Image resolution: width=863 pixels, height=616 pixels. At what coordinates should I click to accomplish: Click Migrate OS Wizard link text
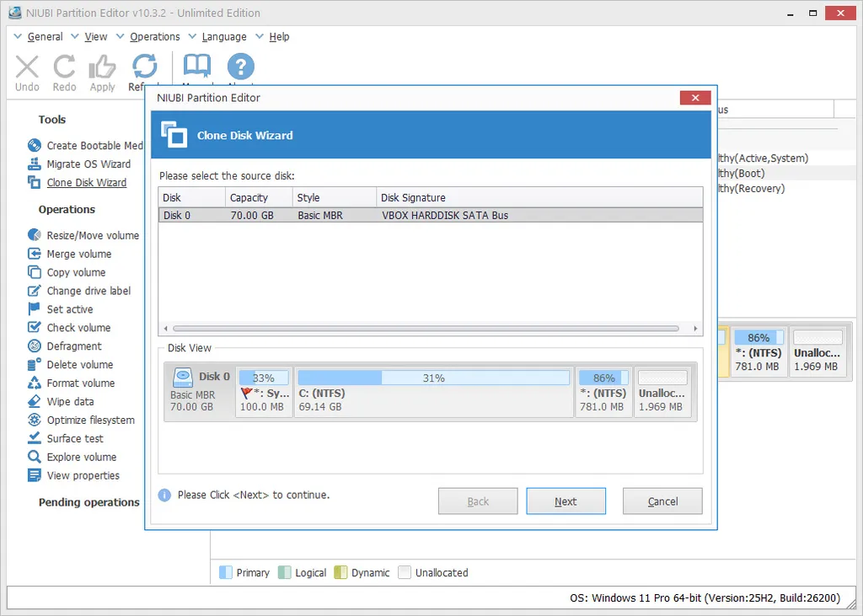click(x=88, y=164)
